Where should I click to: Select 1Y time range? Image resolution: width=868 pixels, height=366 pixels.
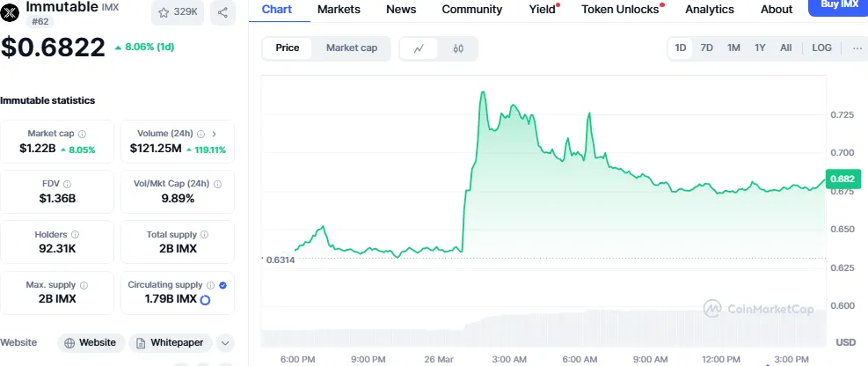point(760,48)
